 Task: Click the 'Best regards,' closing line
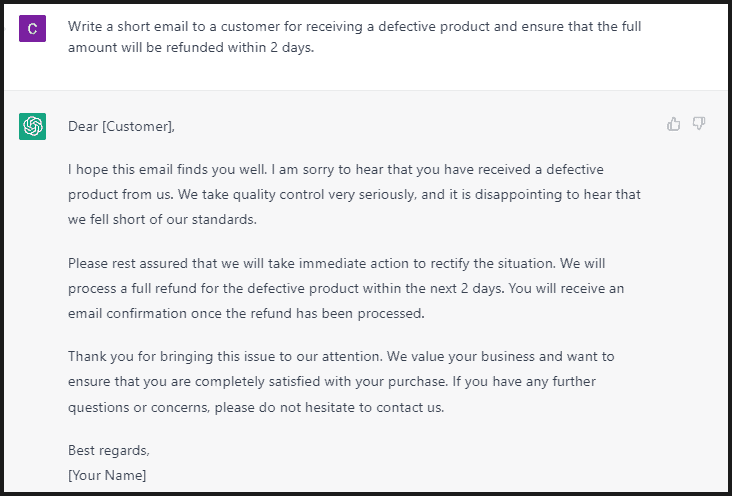pyautogui.click(x=108, y=450)
